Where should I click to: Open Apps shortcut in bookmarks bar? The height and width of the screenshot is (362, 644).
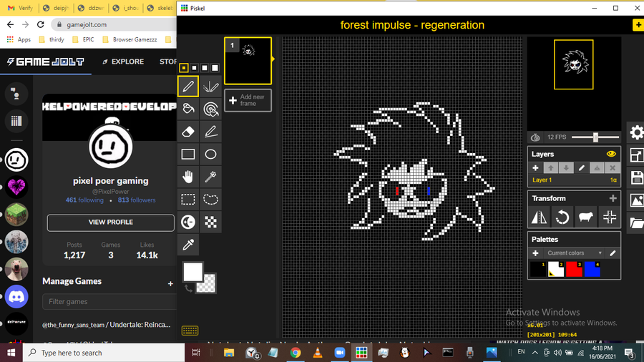[x=19, y=39]
